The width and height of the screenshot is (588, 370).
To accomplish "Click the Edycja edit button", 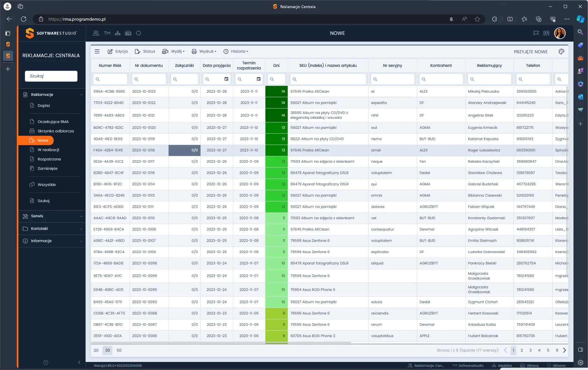I will click(x=118, y=51).
